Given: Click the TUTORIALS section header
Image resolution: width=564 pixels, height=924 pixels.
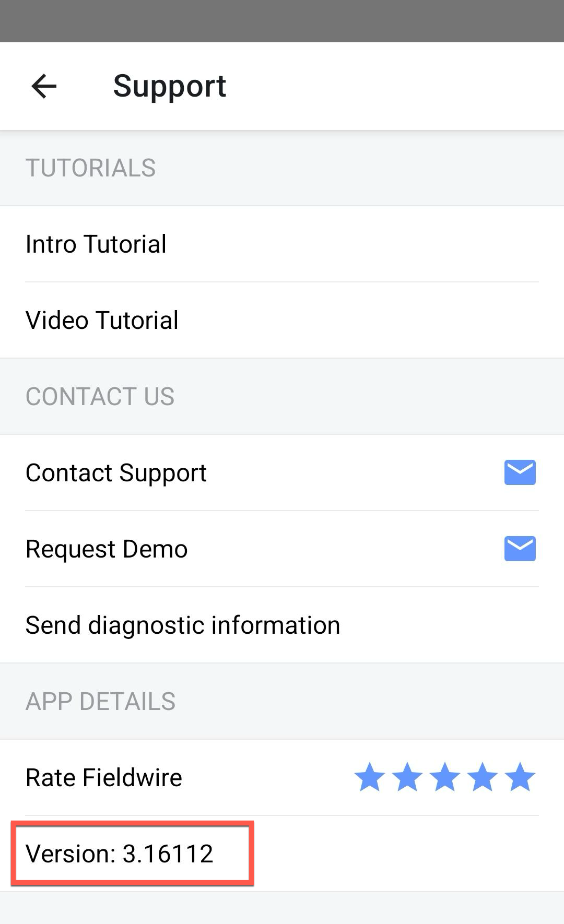Looking at the screenshot, I should tap(91, 168).
